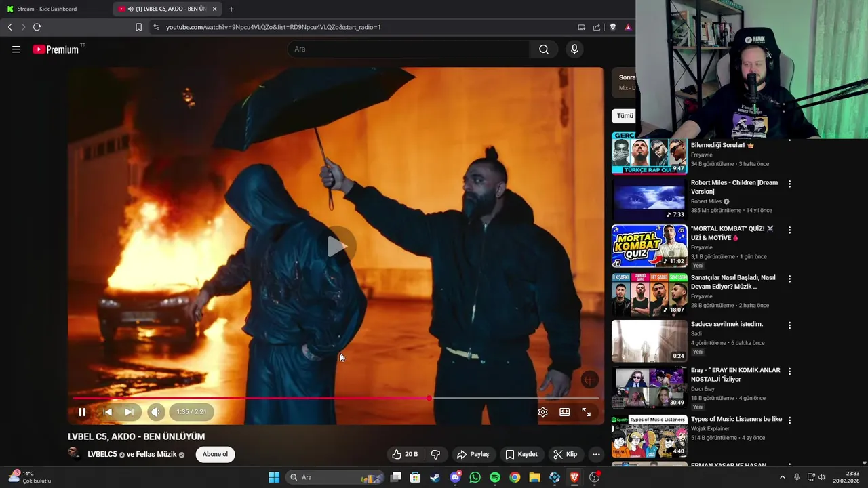Open Brave Shields lion icon

tap(613, 27)
